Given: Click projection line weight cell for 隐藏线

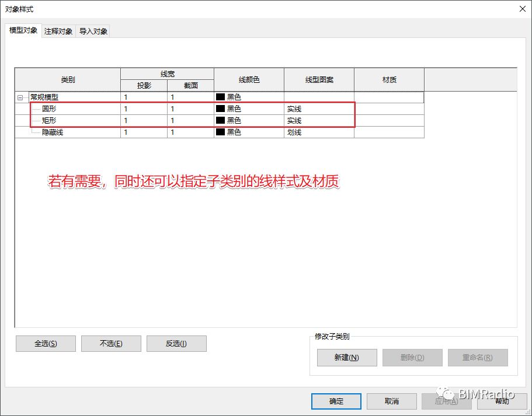Looking at the screenshot, I should [144, 132].
